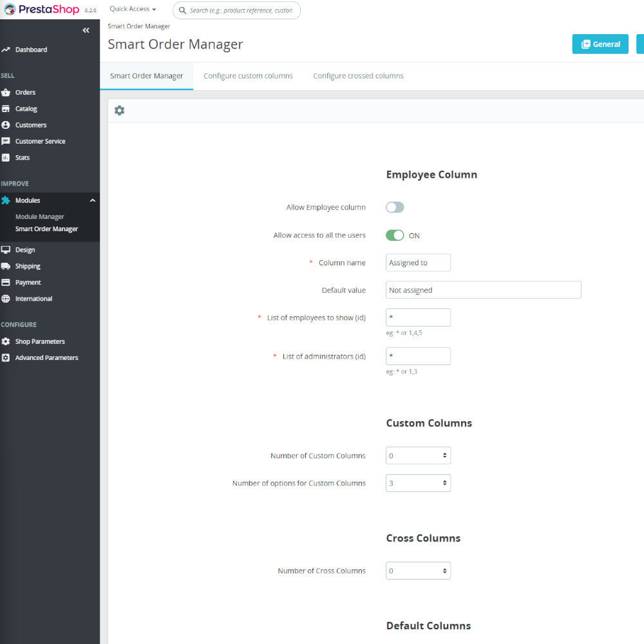Image resolution: width=644 pixels, height=644 pixels.
Task: Open the International label
Action: click(33, 299)
